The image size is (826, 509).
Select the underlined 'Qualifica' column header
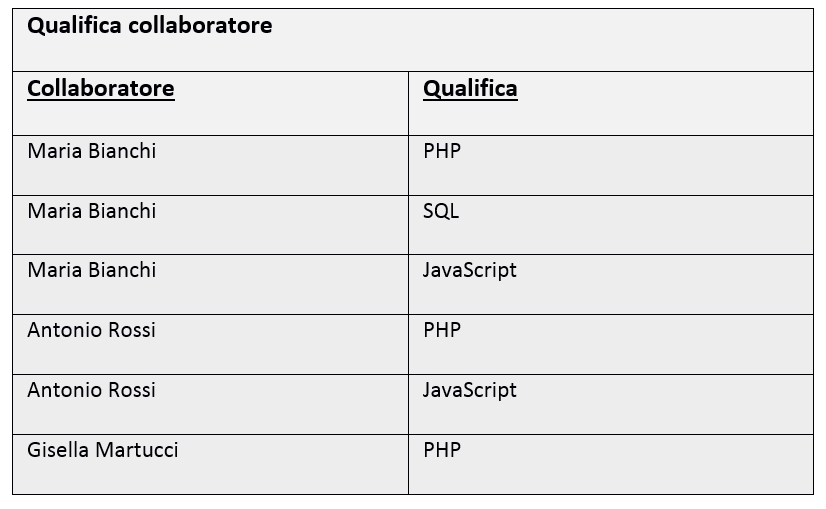pos(470,88)
